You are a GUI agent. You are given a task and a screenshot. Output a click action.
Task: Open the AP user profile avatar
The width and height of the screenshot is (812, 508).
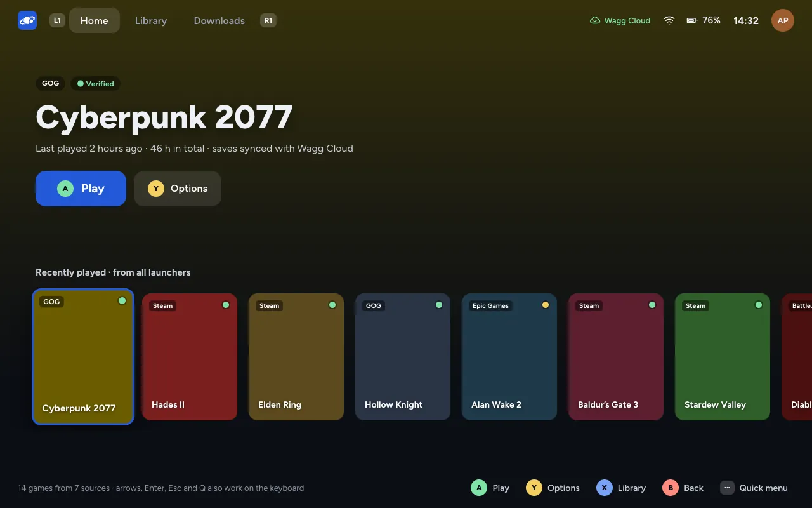783,20
